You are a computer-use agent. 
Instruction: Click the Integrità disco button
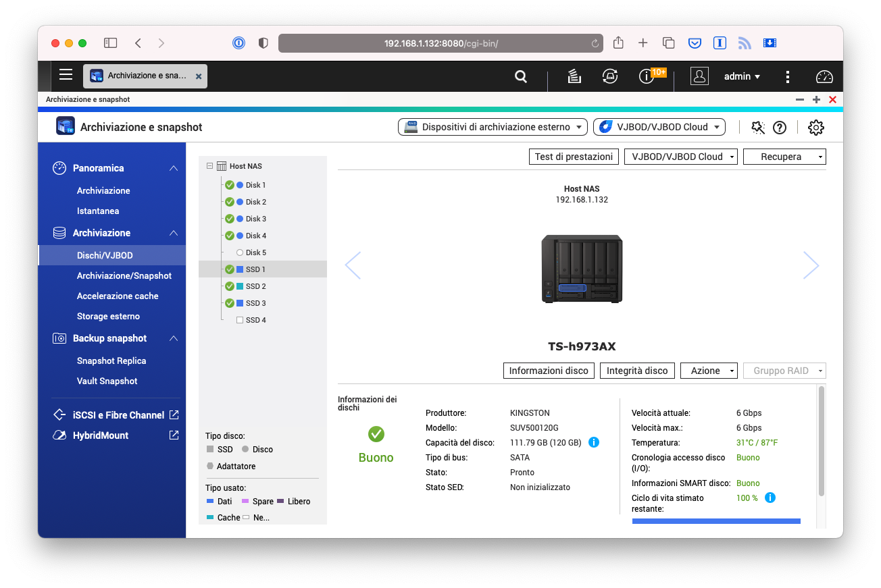(636, 371)
